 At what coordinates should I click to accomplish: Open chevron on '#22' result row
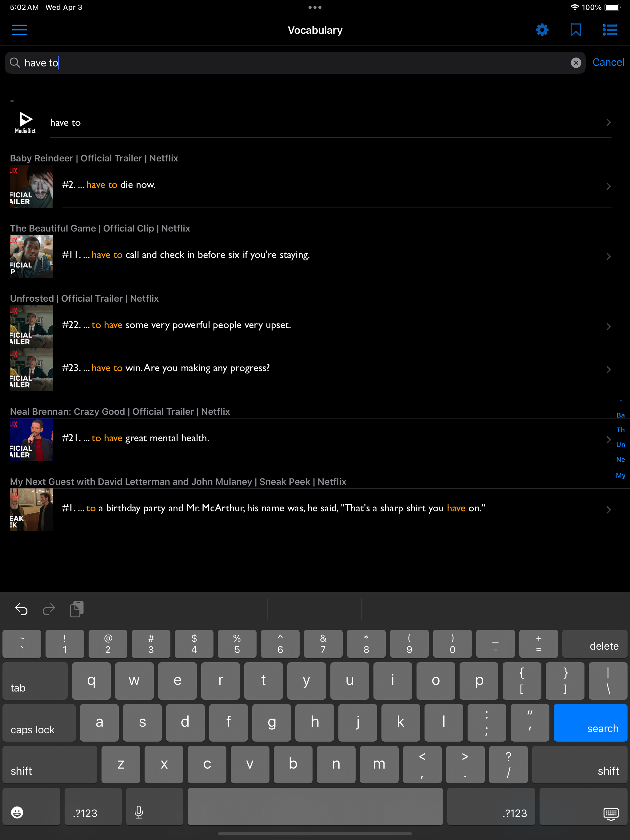pos(608,327)
